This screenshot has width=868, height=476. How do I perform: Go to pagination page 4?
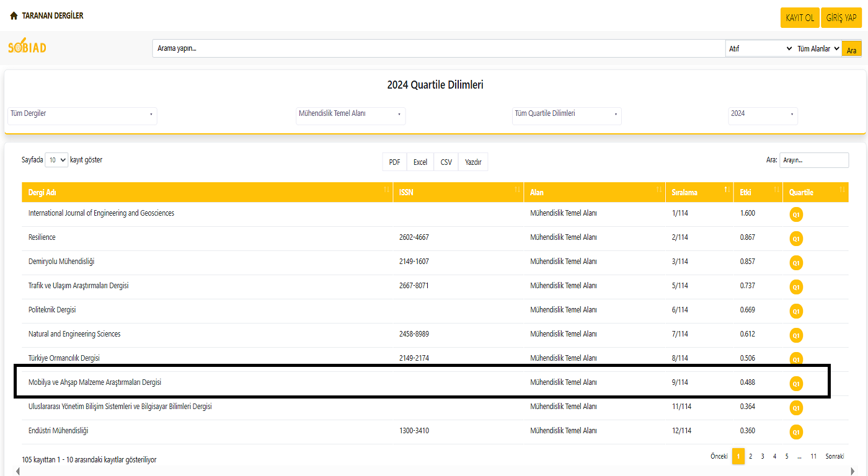tap(774, 456)
